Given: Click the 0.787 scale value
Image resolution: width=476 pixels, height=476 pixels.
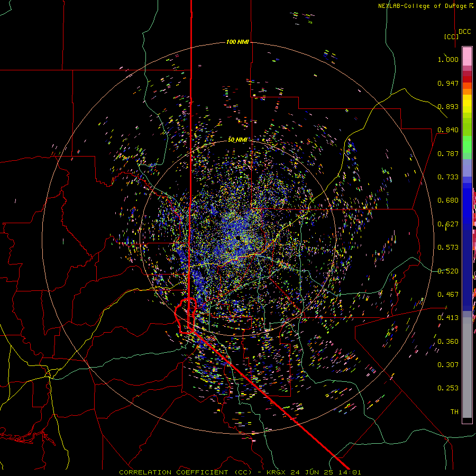Looking at the screenshot, I should pos(448,153).
